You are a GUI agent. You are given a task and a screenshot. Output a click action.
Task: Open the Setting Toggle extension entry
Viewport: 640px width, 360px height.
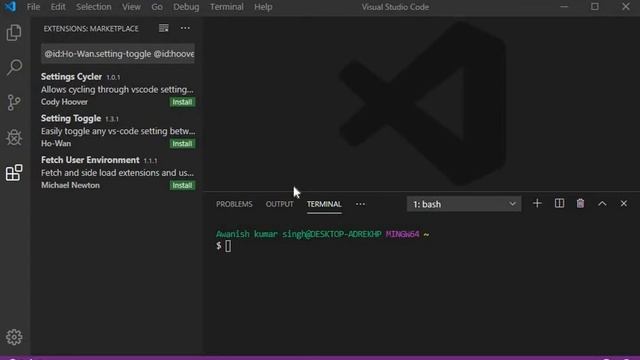pyautogui.click(x=118, y=131)
